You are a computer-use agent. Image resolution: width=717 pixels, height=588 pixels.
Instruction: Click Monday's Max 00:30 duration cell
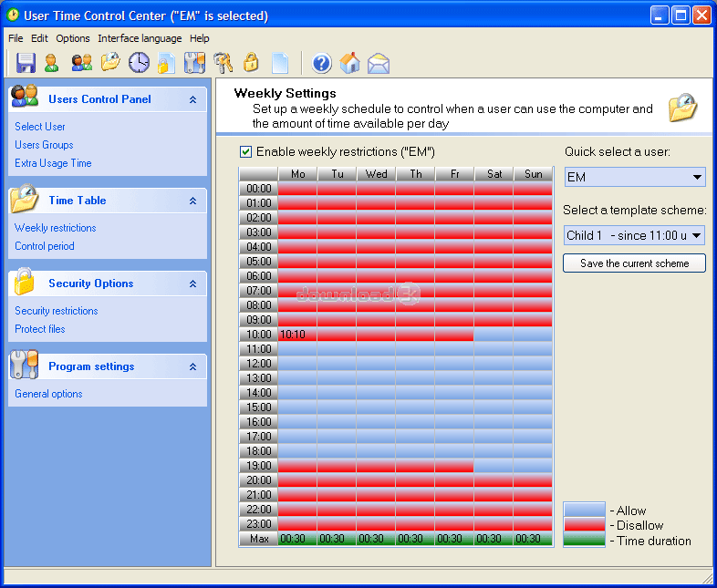click(297, 539)
